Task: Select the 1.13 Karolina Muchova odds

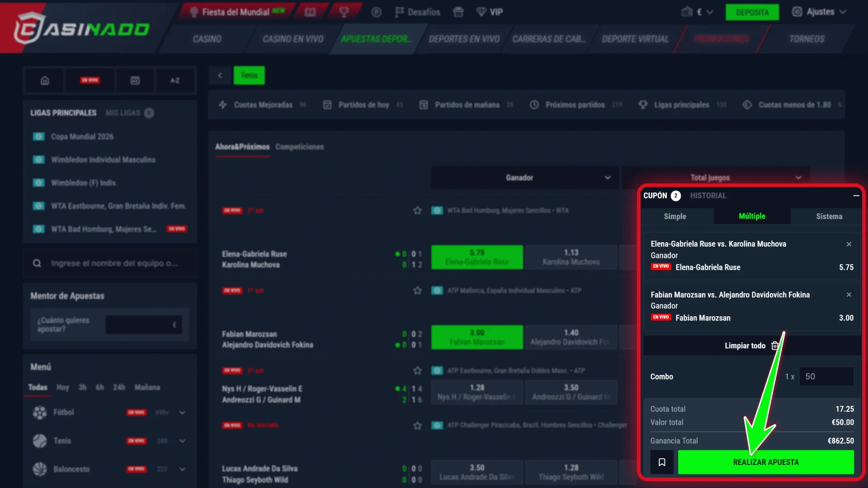Action: click(571, 257)
